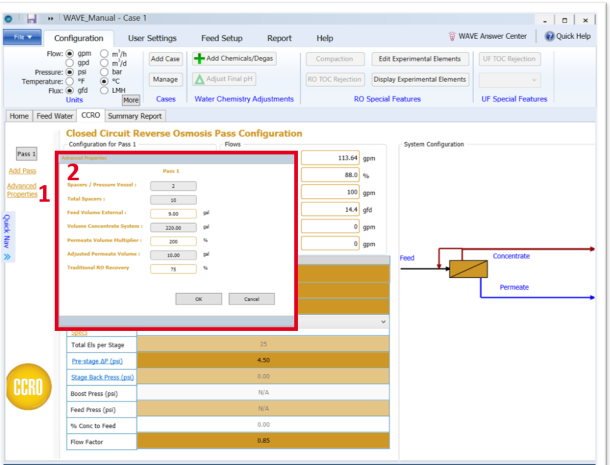Viewport: 610px width, 465px height.
Task: Open the Feed Setup ribbon tab
Action: [x=222, y=38]
